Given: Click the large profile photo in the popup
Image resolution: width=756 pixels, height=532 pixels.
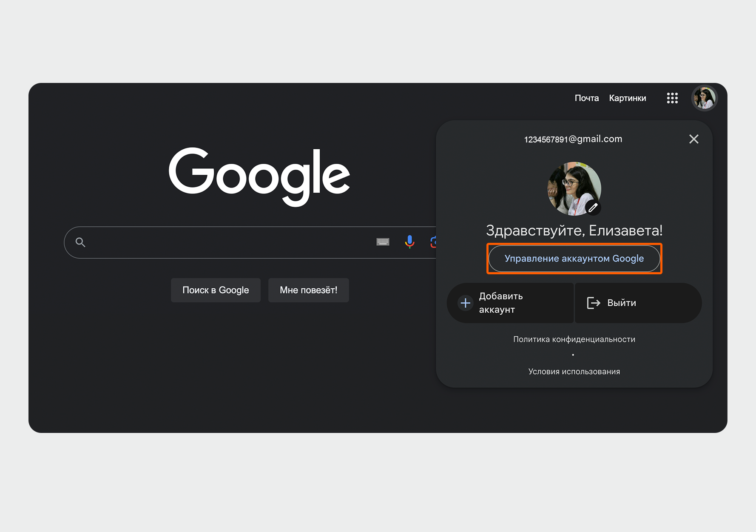Looking at the screenshot, I should [574, 188].
